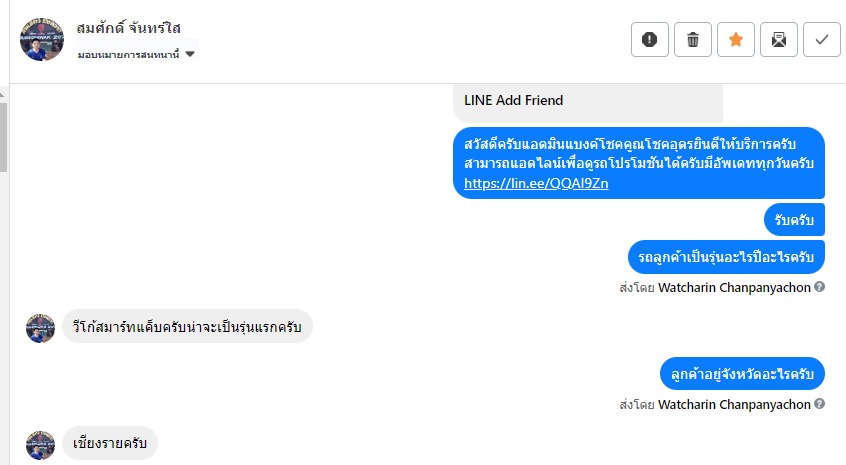This screenshot has width=846, height=465.
Task: Mark conversation as done with checkmark
Action: click(822, 40)
